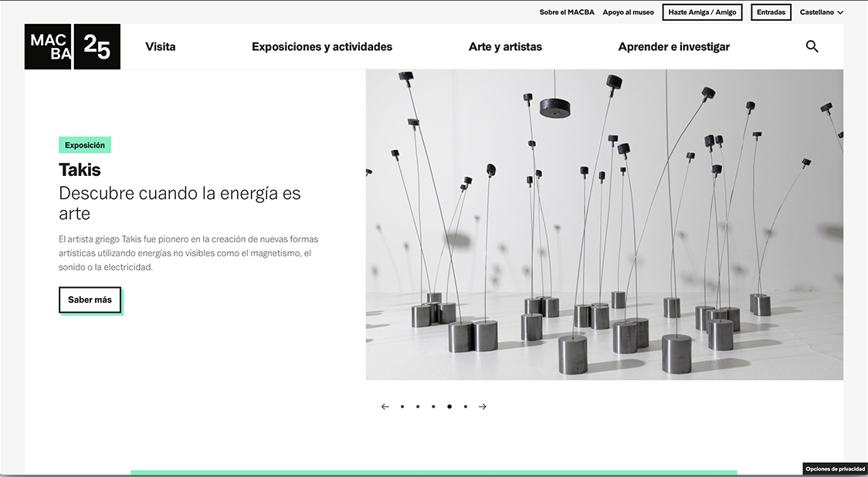The width and height of the screenshot is (868, 477).
Task: Open the Castellano language dropdown
Action: tap(815, 12)
